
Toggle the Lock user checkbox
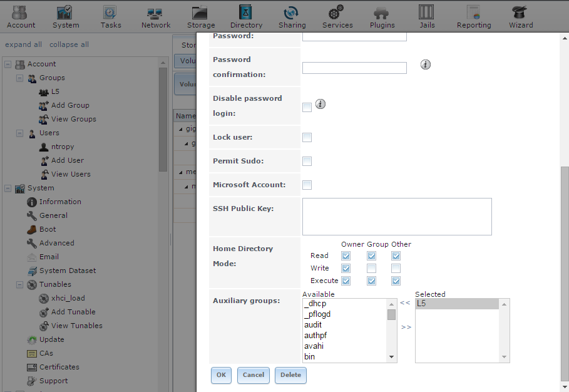click(307, 138)
